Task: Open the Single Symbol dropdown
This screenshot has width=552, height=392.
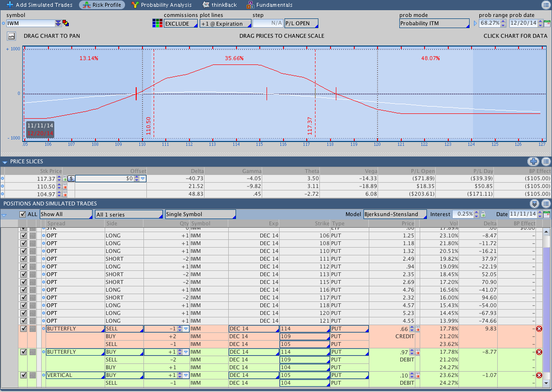Action: (200, 214)
